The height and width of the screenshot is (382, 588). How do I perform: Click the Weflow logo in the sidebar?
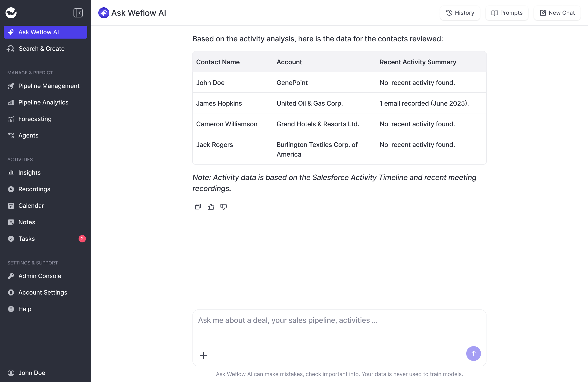(x=11, y=13)
